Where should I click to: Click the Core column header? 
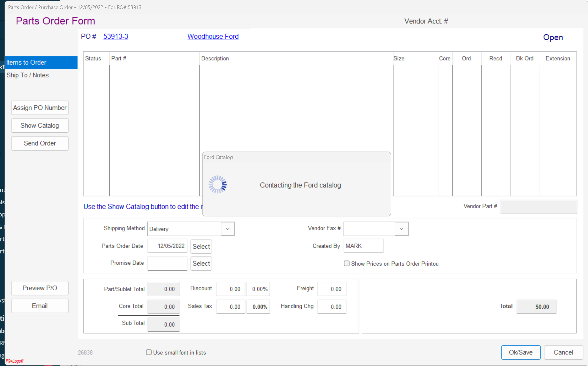[445, 58]
